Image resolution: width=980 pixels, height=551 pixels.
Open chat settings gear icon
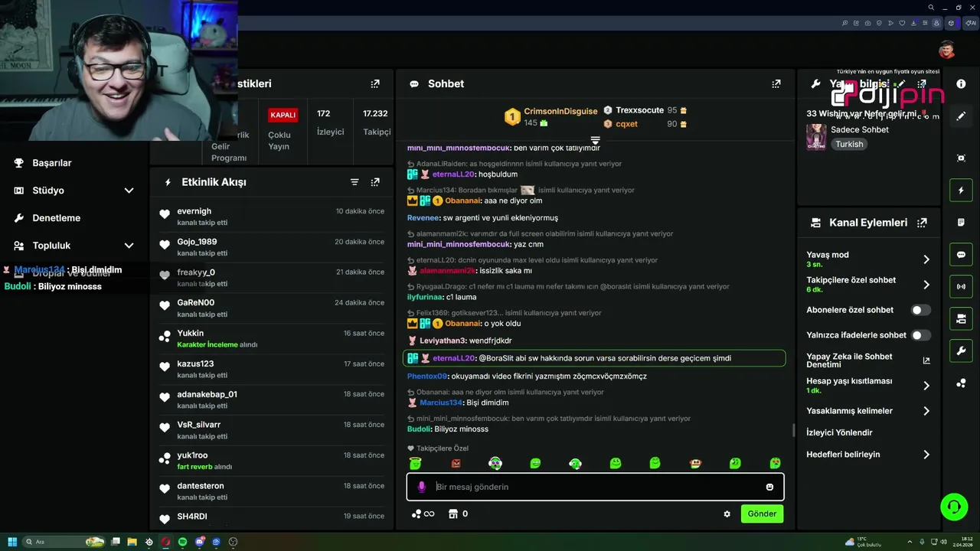(727, 514)
